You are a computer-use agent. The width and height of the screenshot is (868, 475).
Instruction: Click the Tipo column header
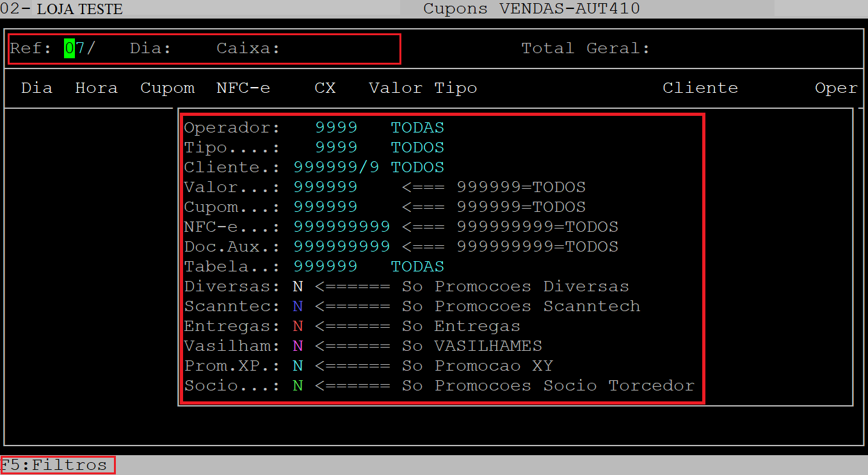point(456,88)
